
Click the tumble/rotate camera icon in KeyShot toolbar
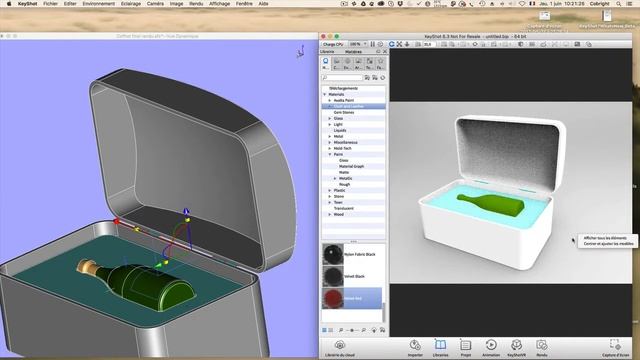(x=391, y=44)
